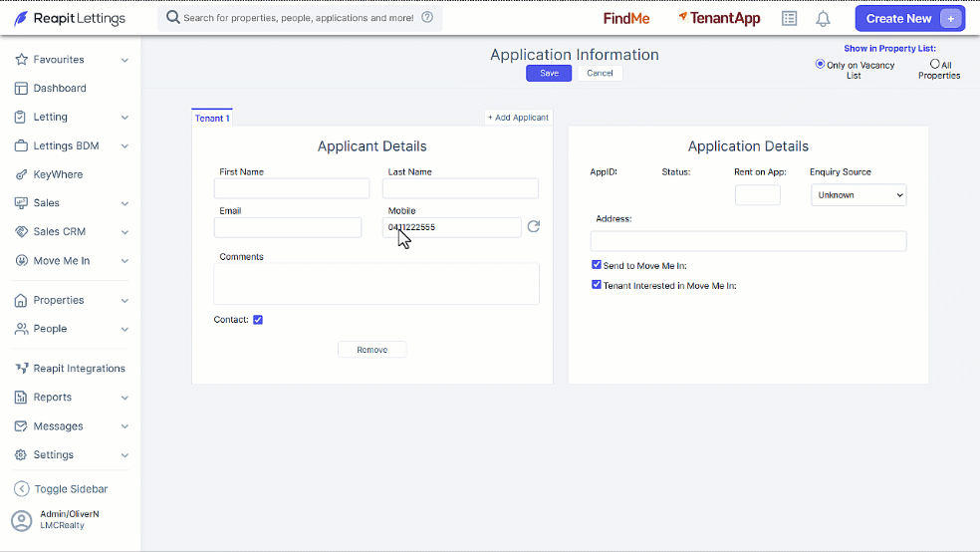Expand the Sales menu chevron
The image size is (980, 552).
124,204
